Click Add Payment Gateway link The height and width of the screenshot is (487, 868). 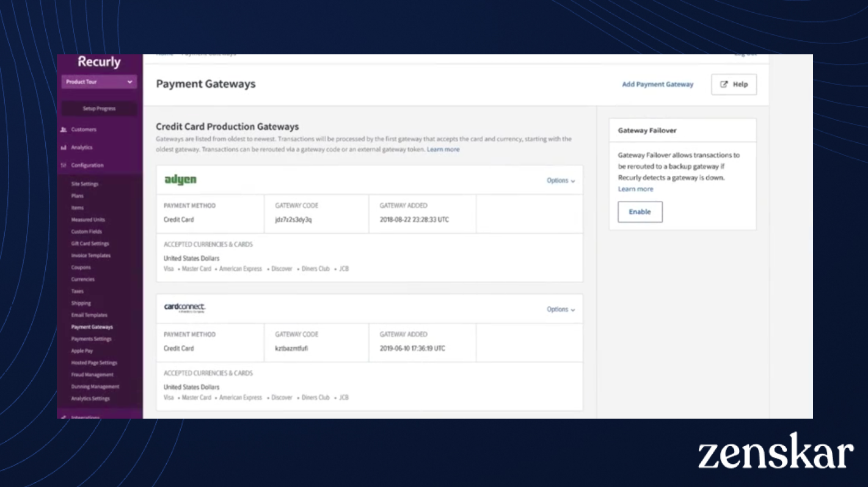658,85
